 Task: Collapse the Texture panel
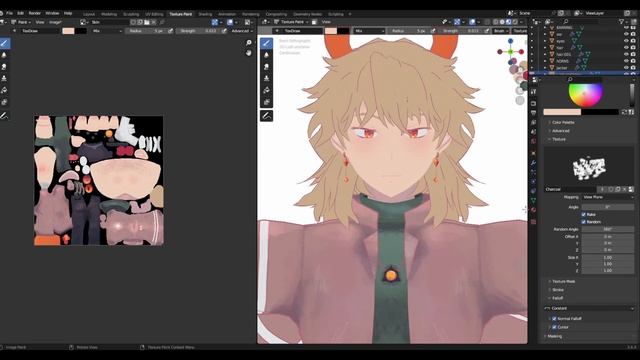[x=559, y=139]
